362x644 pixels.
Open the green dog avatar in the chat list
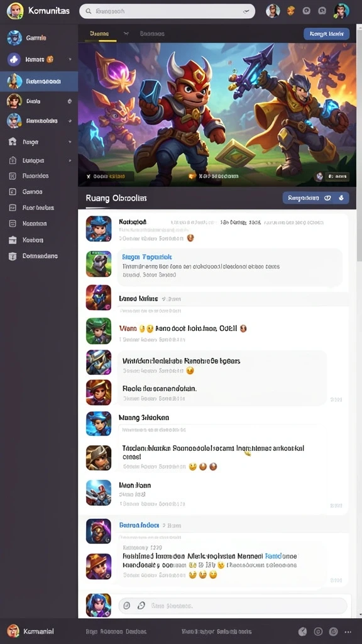[99, 264]
